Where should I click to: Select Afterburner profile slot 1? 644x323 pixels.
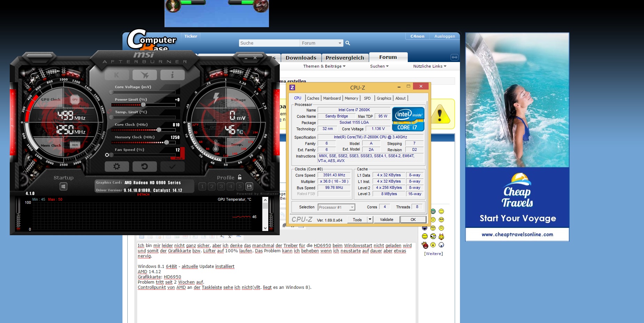click(202, 186)
